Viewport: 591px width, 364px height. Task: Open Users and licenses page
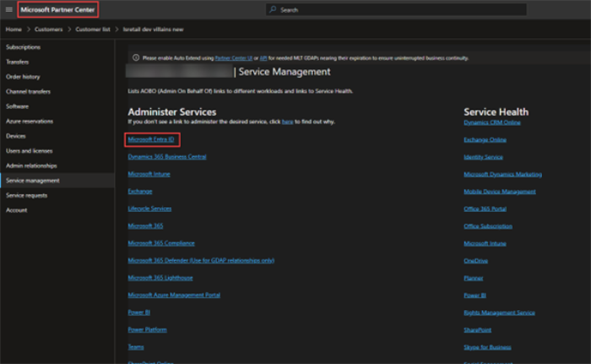pos(29,150)
